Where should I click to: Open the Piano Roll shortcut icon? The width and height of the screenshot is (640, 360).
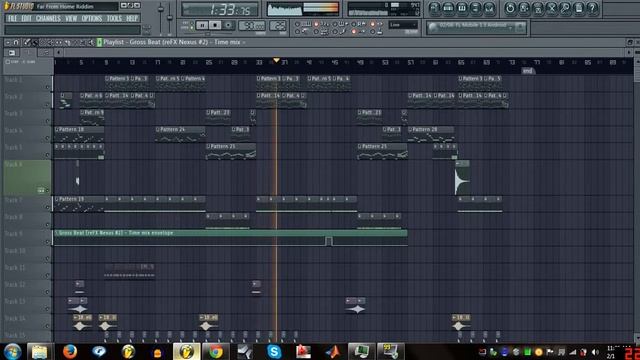(x=462, y=8)
